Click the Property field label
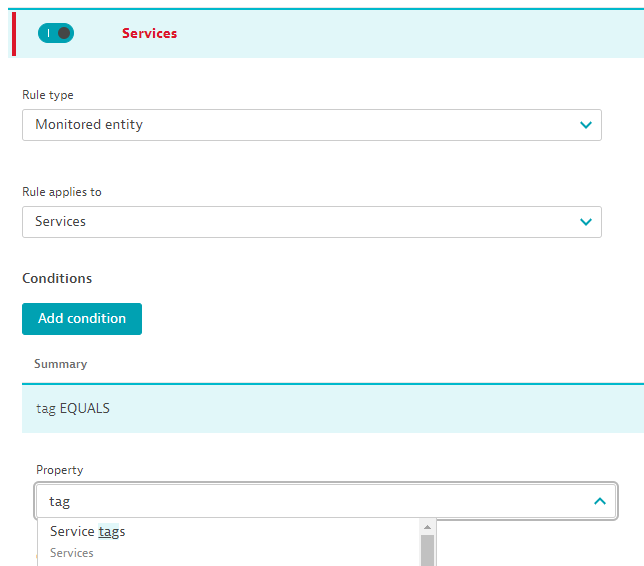 pos(60,469)
